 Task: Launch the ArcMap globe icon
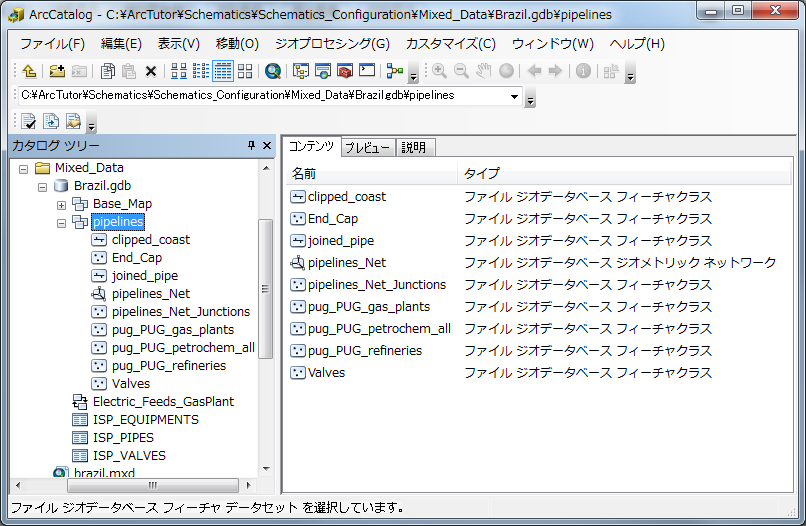click(x=272, y=71)
